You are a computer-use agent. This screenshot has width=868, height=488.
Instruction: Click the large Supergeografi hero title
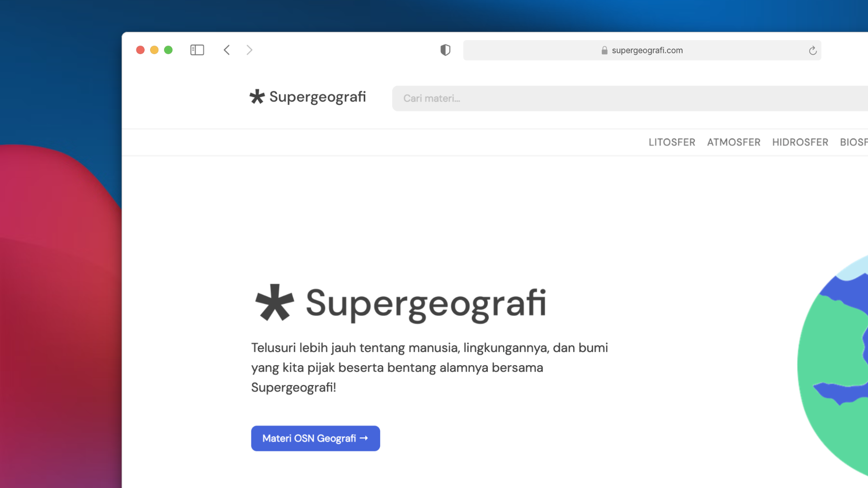pyautogui.click(x=426, y=304)
